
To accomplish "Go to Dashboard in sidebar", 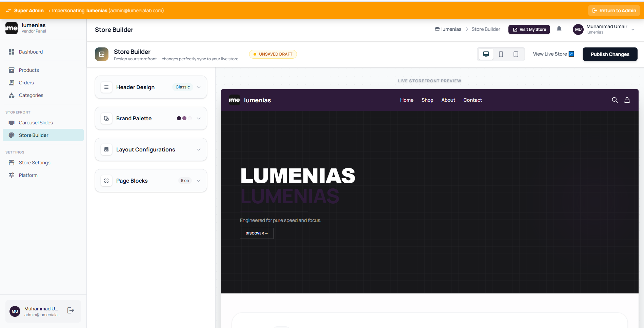I will click(43, 52).
